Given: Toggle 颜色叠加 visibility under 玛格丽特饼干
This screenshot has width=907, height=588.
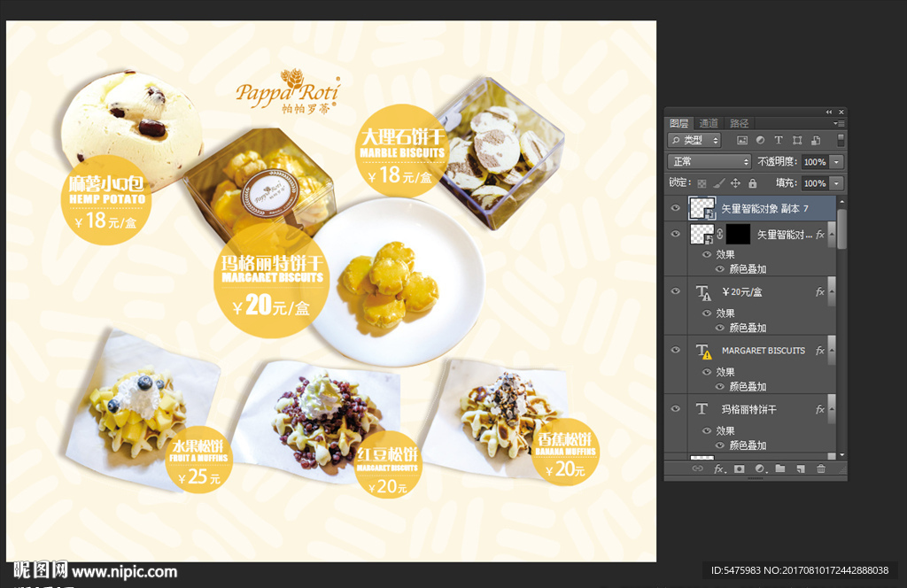Looking at the screenshot, I should (x=719, y=445).
